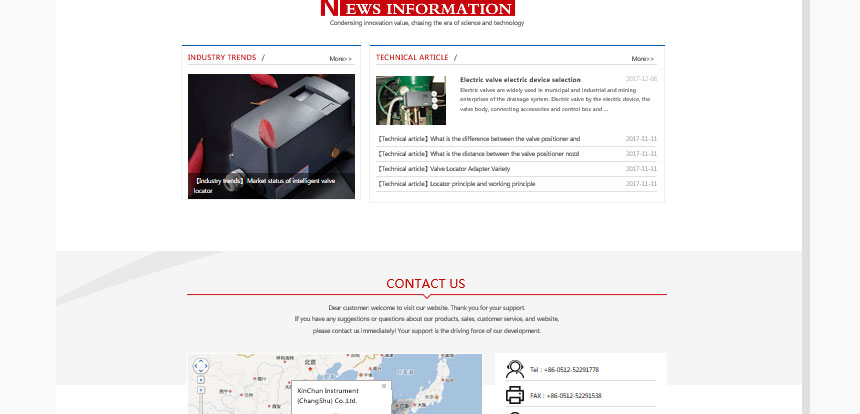Click the FAX +86-0512-52291538 text
Viewport: 860px width, 414px height.
pyautogui.click(x=565, y=395)
